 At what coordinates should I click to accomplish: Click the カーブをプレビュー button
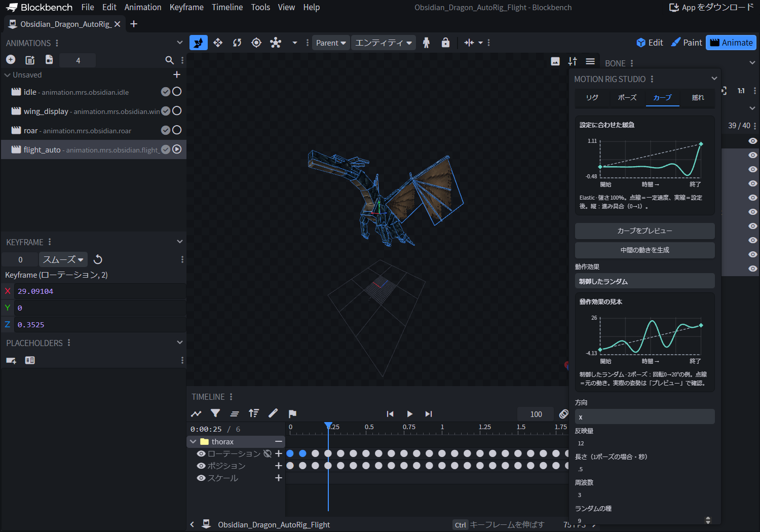pyautogui.click(x=645, y=231)
